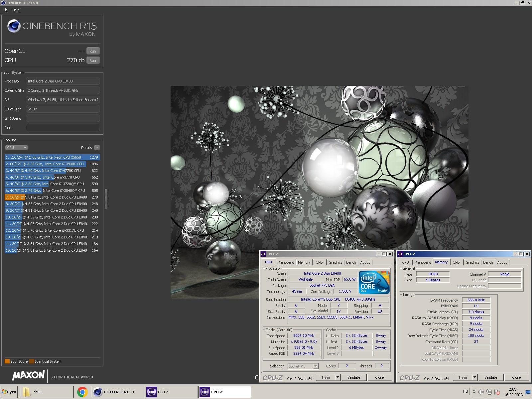Click the panel splitter grip beside Ranking
Screen dimensions: 532x399
(106, 199)
